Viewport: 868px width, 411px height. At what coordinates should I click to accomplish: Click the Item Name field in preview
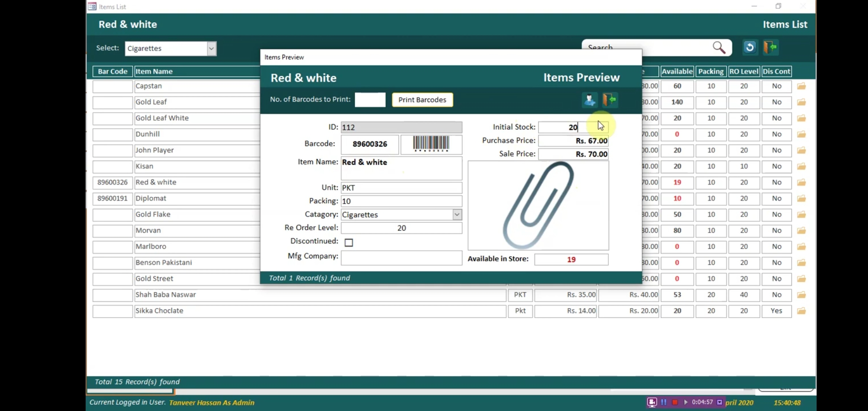[x=402, y=168]
